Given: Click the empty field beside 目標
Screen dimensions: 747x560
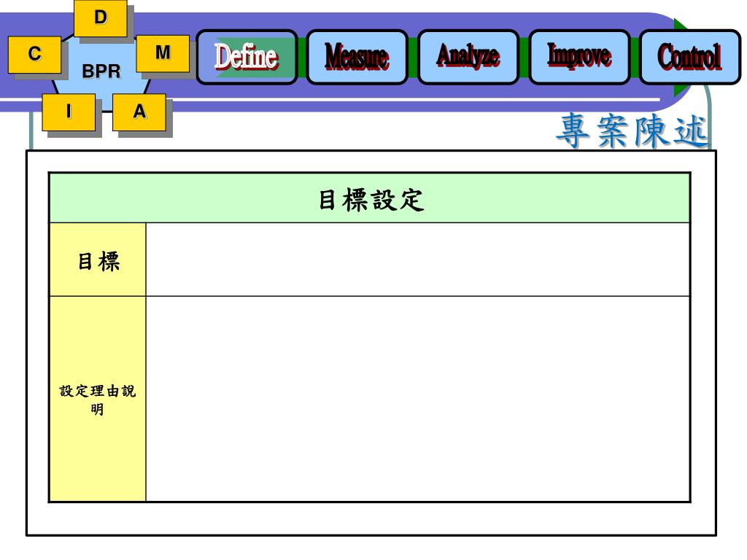Looking at the screenshot, I should coord(418,260).
